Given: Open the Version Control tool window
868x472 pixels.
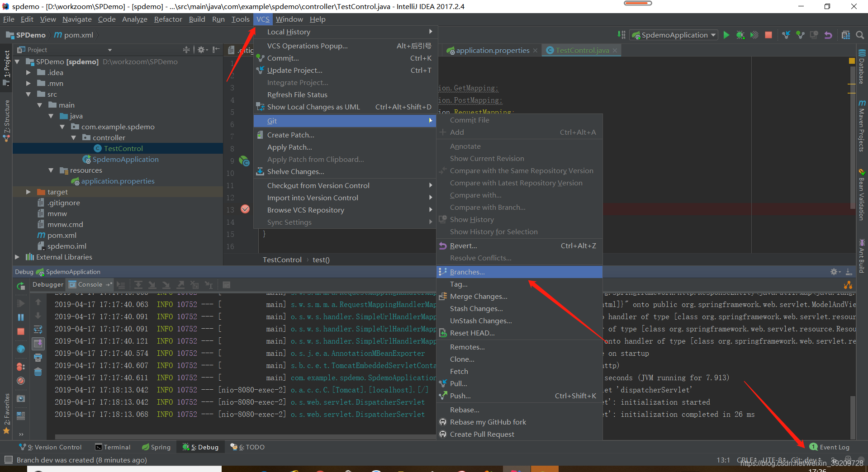Looking at the screenshot, I should [50, 447].
